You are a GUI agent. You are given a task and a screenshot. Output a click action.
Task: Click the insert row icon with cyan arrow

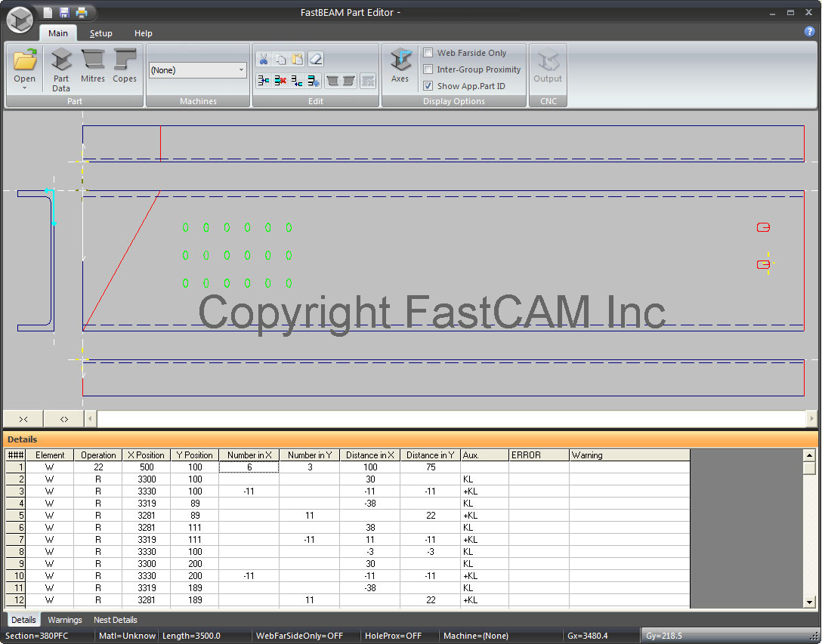(x=264, y=81)
